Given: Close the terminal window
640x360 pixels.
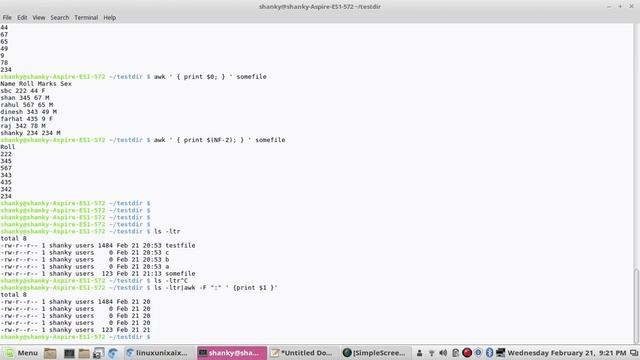Looking at the screenshot, I should [631, 7].
